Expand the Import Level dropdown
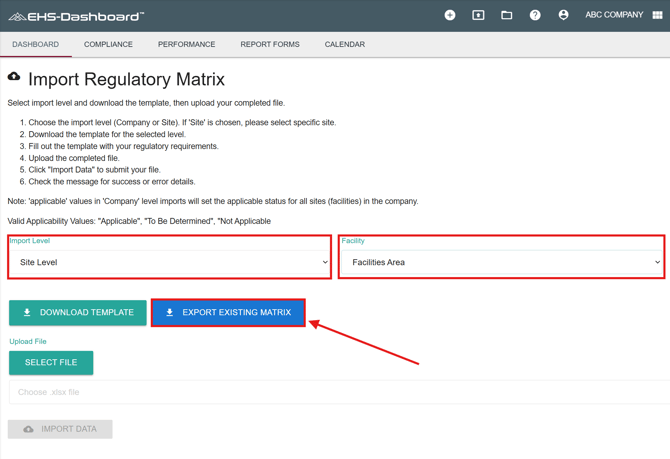Viewport: 670px width, 459px height. (x=170, y=262)
